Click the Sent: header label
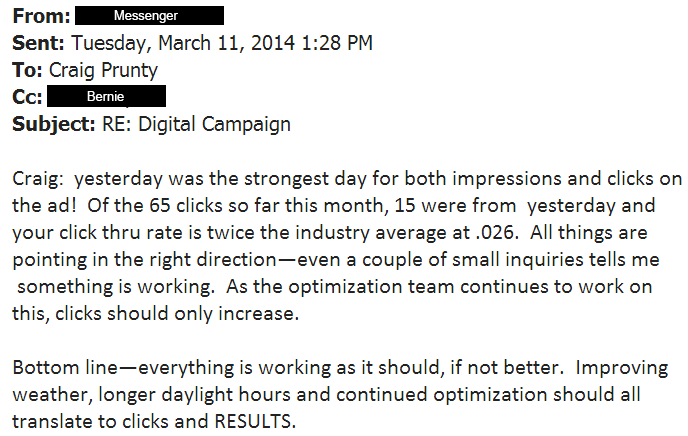The height and width of the screenshot is (436, 688). (38, 43)
